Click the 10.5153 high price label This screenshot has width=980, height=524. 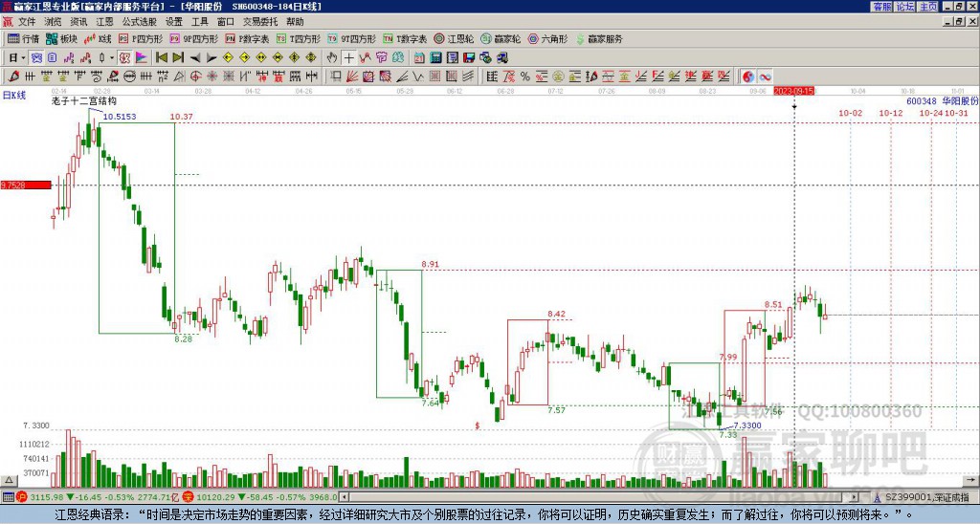point(120,117)
